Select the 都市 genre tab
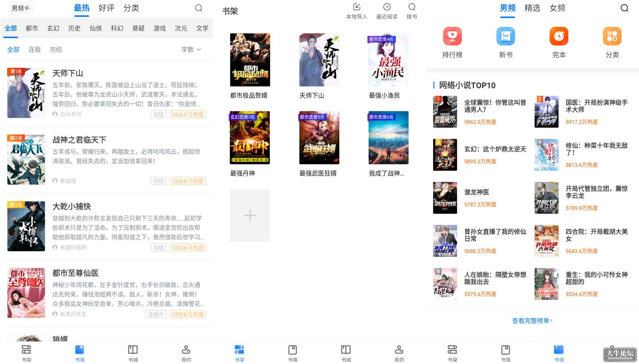 pos(32,28)
